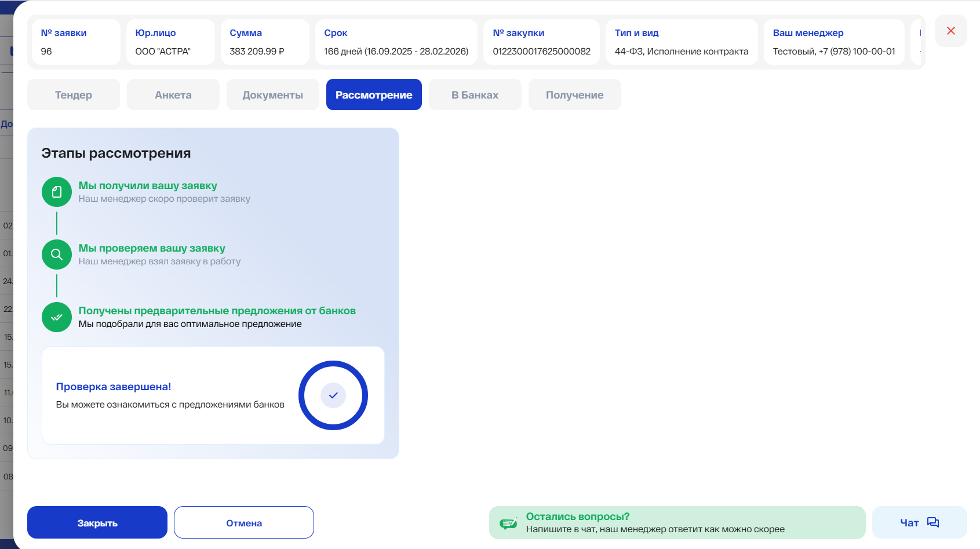The image size is (980, 549).
Task: Click the Наш менеджер взял заявку в работу text
Action: [159, 261]
